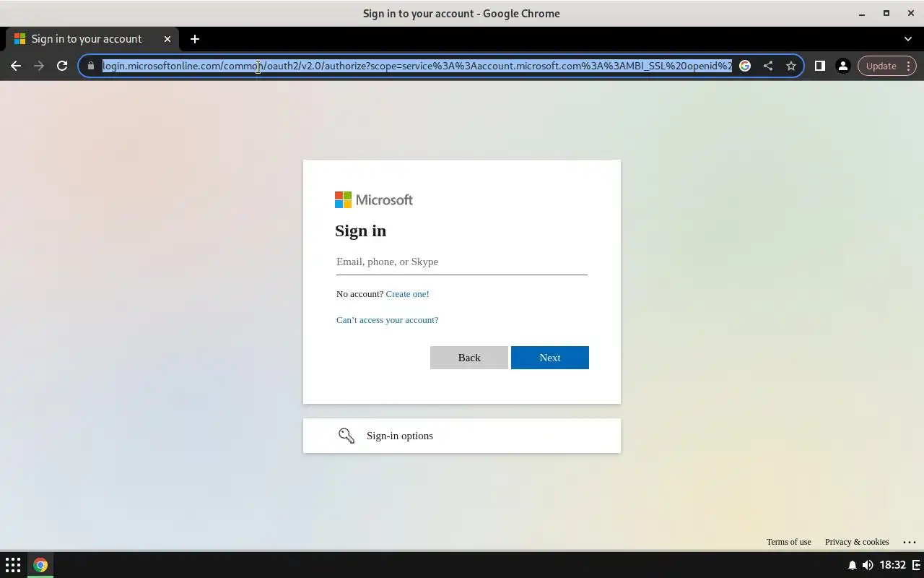Share this page via share icon

[x=768, y=66]
